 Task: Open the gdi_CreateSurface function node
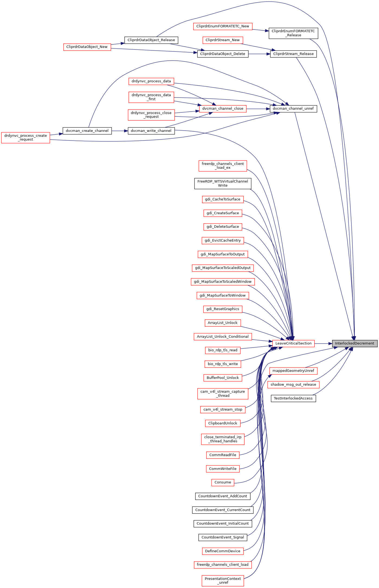pos(223,213)
